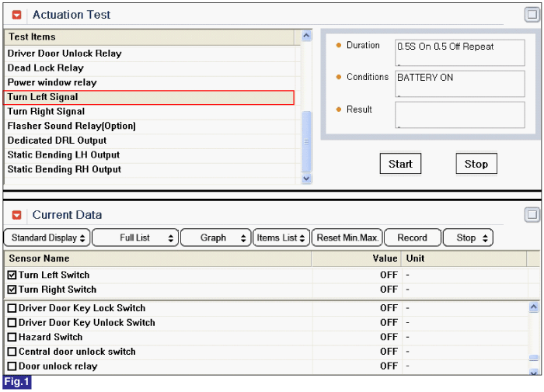Click the test items list up arrow
The image size is (544, 392).
point(306,36)
